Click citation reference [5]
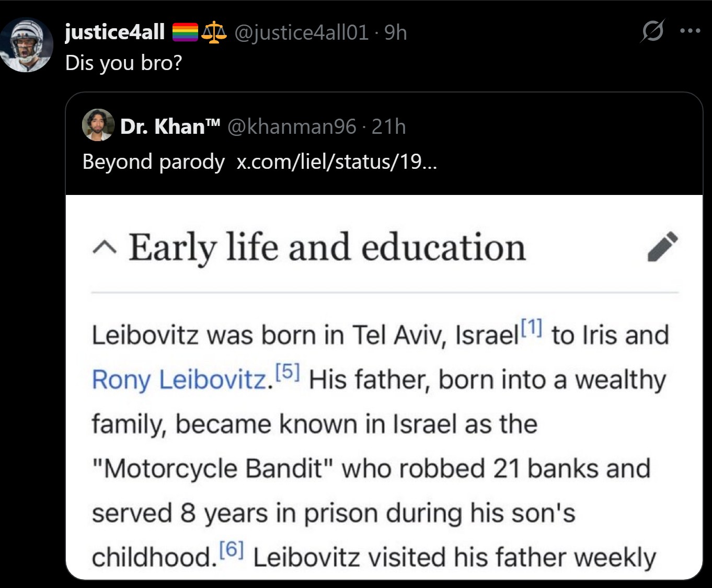 [287, 372]
